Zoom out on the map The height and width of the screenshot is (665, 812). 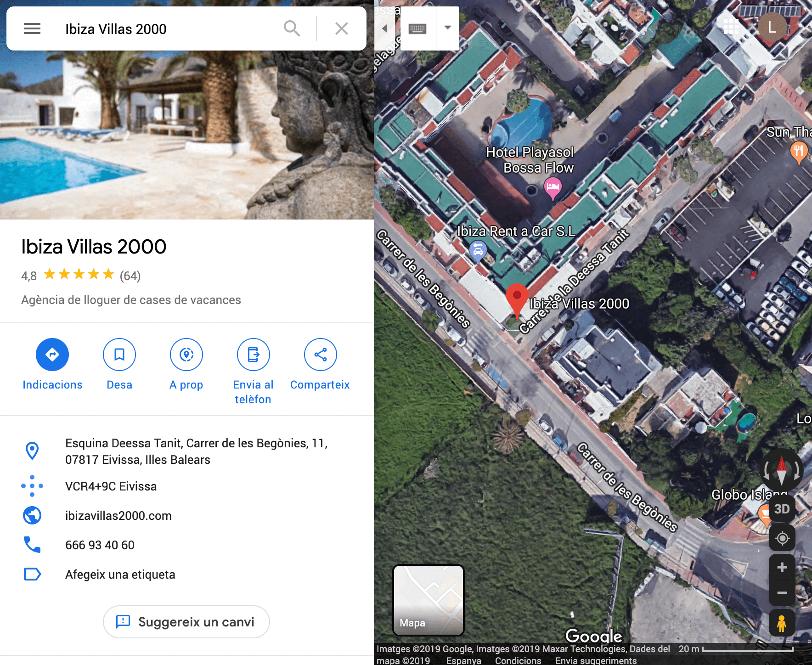click(782, 593)
